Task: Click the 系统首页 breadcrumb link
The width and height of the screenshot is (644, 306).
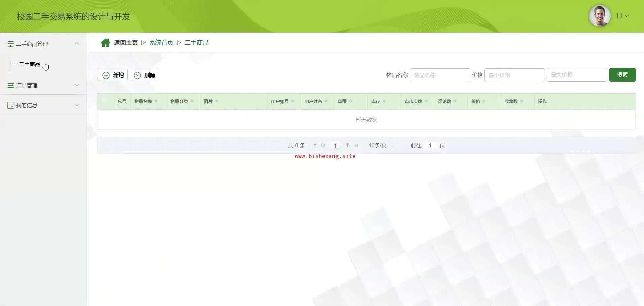Action: [x=161, y=43]
